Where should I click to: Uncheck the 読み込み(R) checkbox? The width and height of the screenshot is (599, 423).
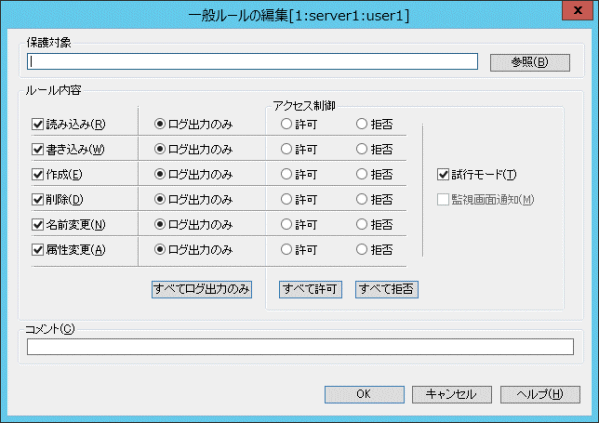[x=38, y=124]
